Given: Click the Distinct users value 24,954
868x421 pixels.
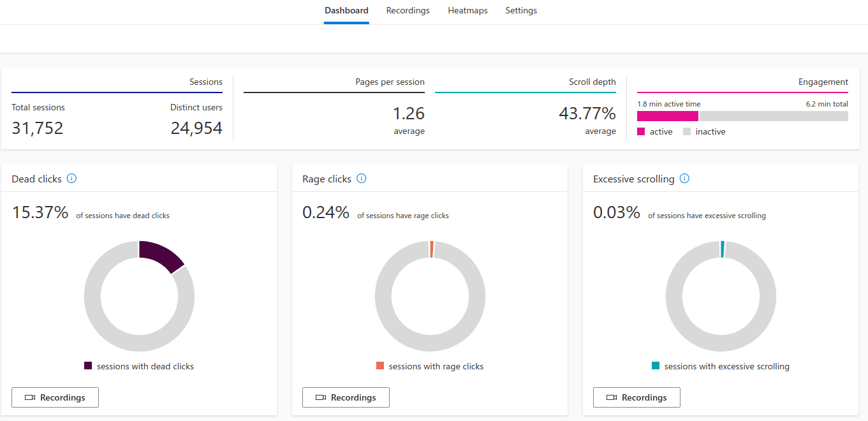Looking at the screenshot, I should [196, 128].
